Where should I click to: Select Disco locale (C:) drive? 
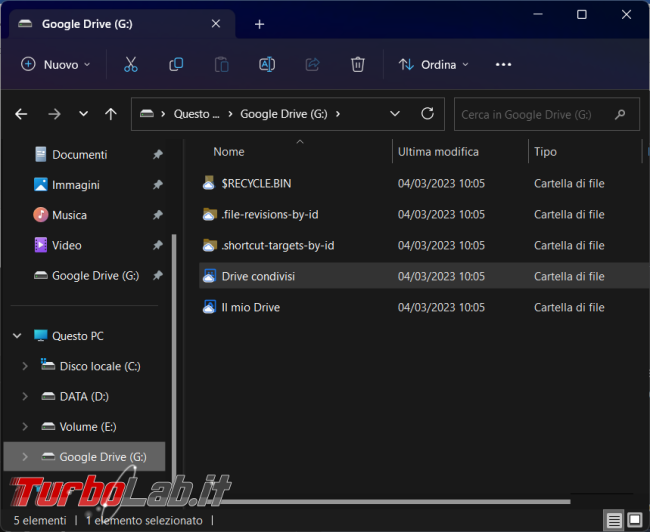[100, 366]
